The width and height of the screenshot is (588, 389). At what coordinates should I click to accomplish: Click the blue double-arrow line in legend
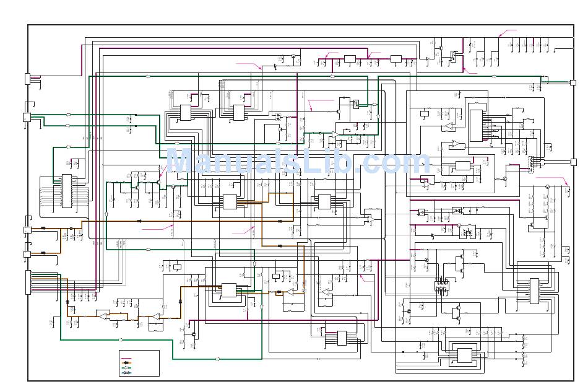[126, 373]
